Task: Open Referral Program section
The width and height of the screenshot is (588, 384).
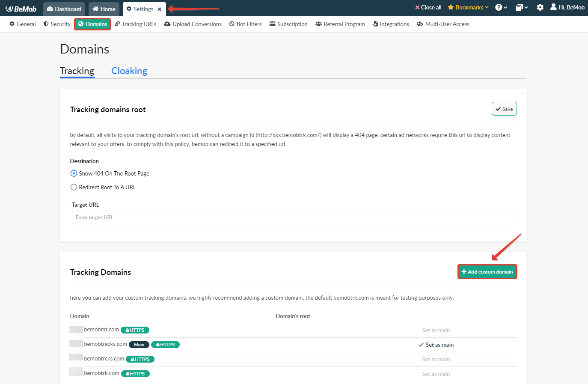Action: (340, 24)
